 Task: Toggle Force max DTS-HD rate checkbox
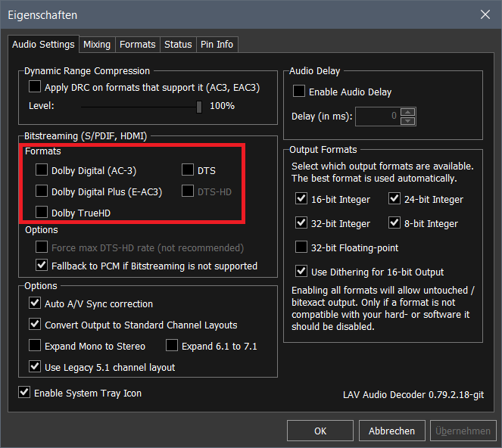pos(42,247)
